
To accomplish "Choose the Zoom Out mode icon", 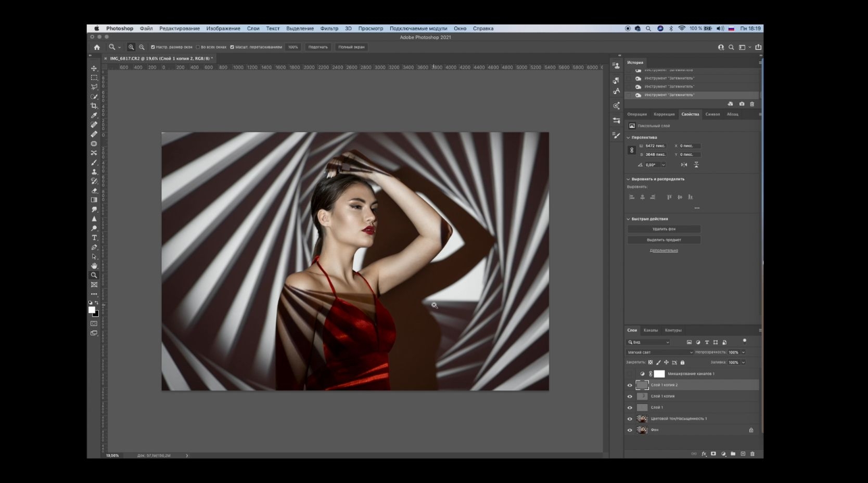I will [142, 47].
